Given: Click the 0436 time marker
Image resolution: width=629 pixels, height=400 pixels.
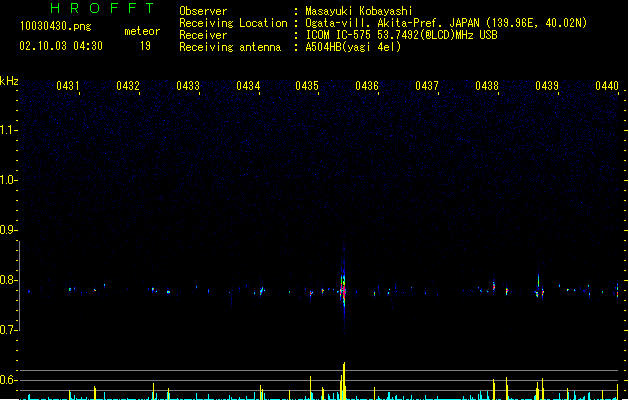Looking at the screenshot, I should click(367, 86).
